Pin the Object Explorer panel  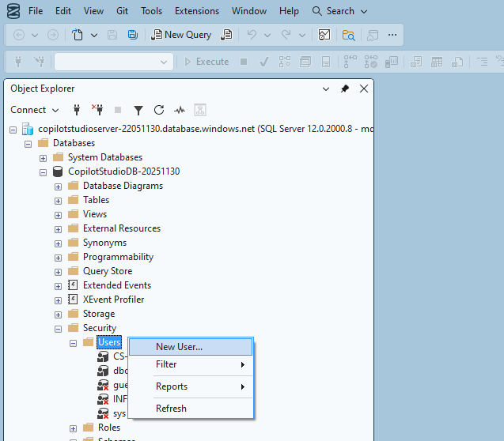345,89
